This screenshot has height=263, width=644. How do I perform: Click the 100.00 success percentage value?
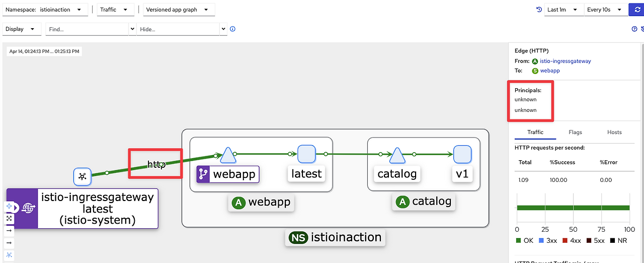pos(558,179)
